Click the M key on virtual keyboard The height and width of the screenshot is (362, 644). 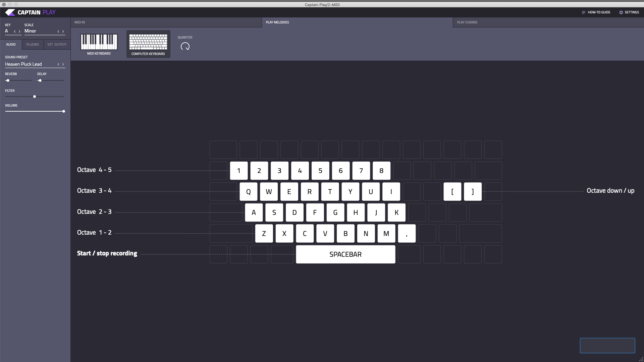coord(386,234)
